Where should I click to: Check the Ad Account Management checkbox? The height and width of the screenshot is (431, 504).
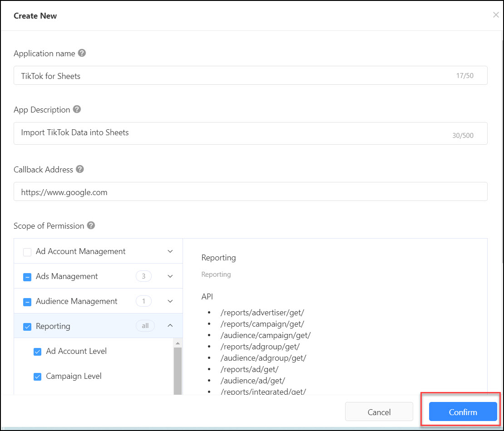[x=27, y=252]
